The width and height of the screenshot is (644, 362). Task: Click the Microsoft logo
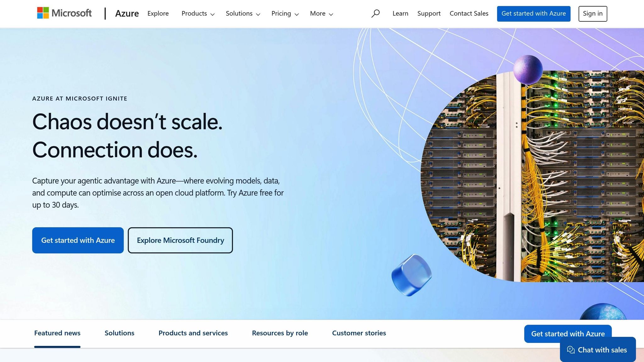tap(64, 13)
